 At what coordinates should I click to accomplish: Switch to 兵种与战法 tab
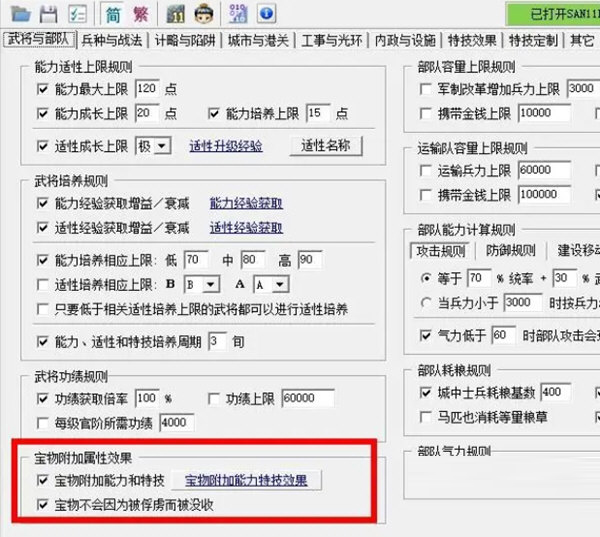(x=112, y=40)
